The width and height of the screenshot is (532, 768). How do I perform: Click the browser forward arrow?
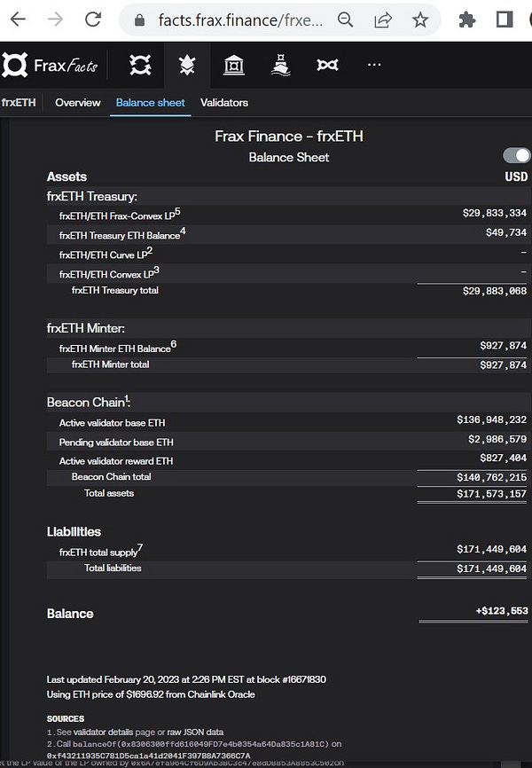[55, 20]
